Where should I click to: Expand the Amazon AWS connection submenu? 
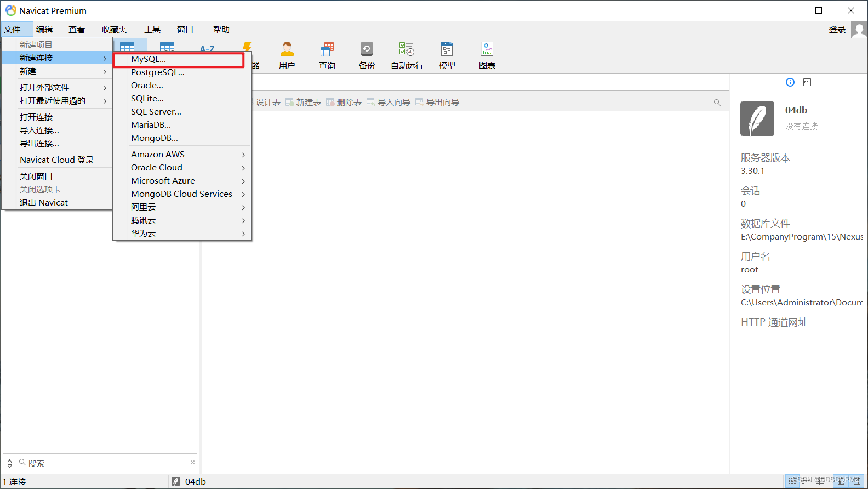(x=182, y=155)
